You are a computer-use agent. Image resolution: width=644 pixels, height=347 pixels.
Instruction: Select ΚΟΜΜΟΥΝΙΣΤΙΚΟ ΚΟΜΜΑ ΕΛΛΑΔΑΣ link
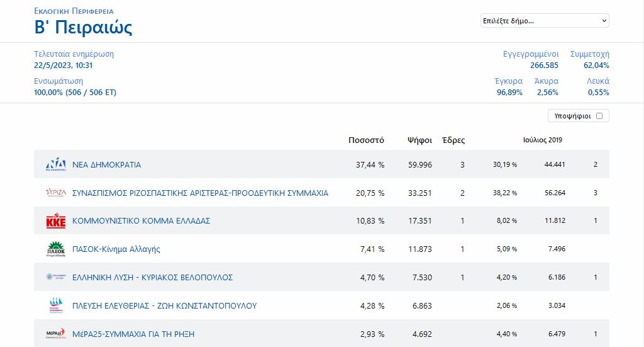(141, 221)
